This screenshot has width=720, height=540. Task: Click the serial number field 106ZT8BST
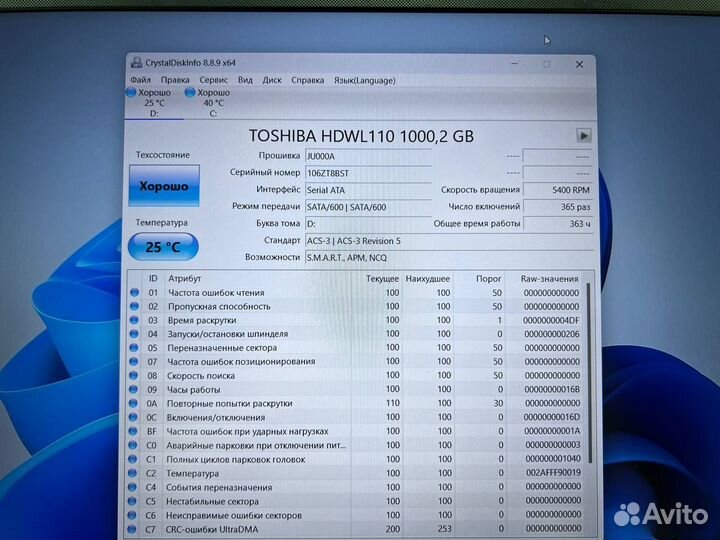[368, 173]
